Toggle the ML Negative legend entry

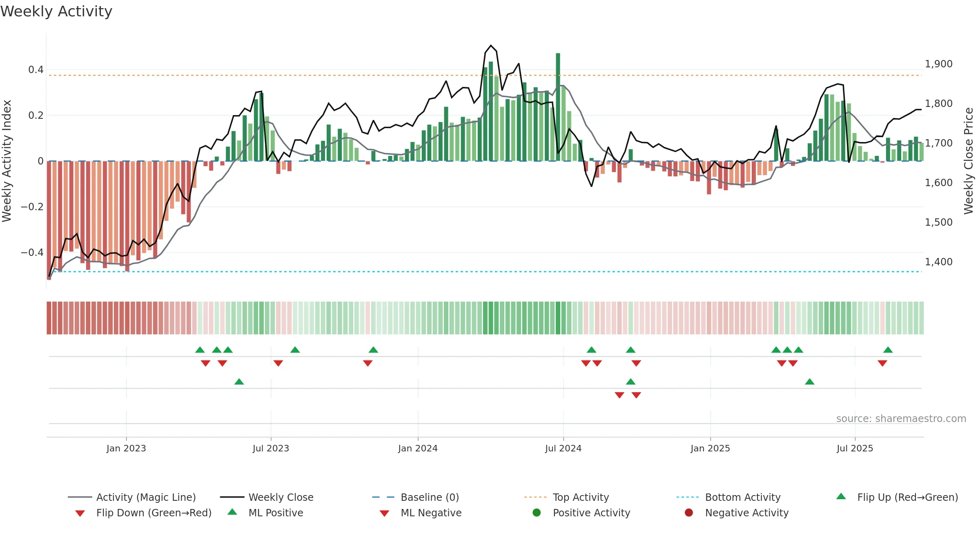pyautogui.click(x=421, y=513)
